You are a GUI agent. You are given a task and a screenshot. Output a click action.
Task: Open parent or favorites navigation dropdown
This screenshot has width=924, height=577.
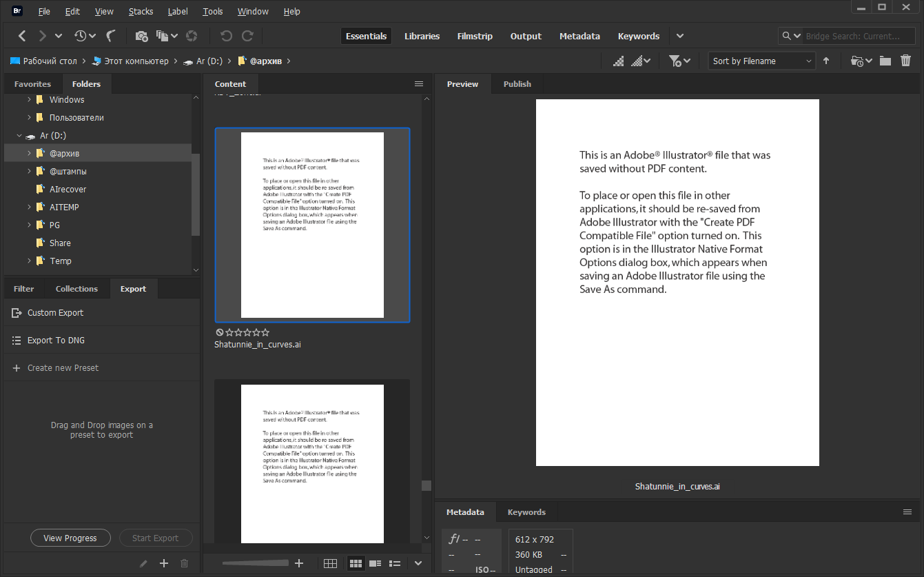click(x=59, y=36)
